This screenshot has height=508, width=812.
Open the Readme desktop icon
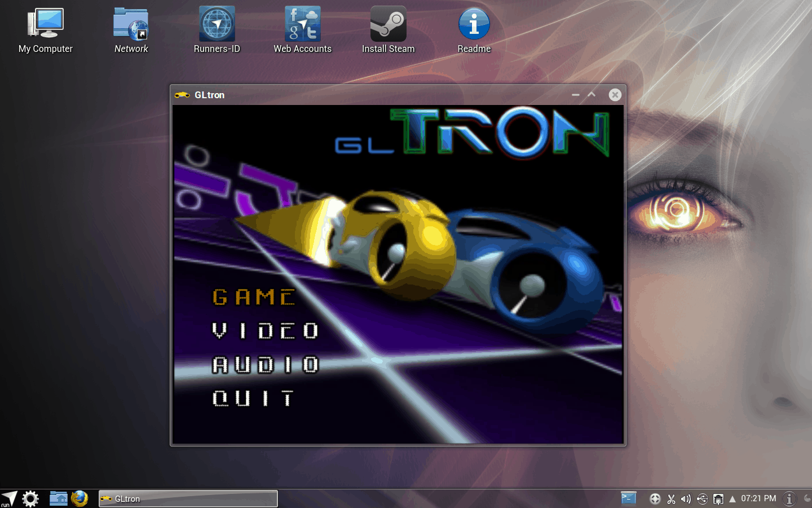(x=474, y=30)
